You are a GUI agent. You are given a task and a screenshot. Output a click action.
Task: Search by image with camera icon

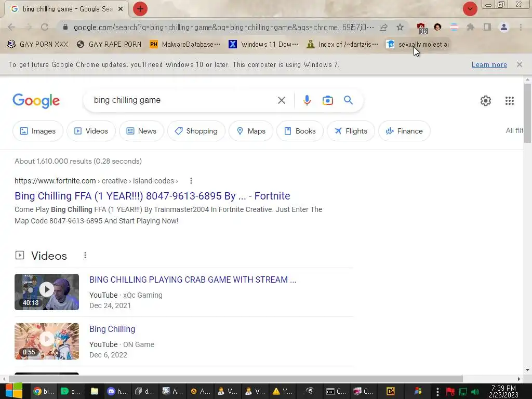coord(327,100)
